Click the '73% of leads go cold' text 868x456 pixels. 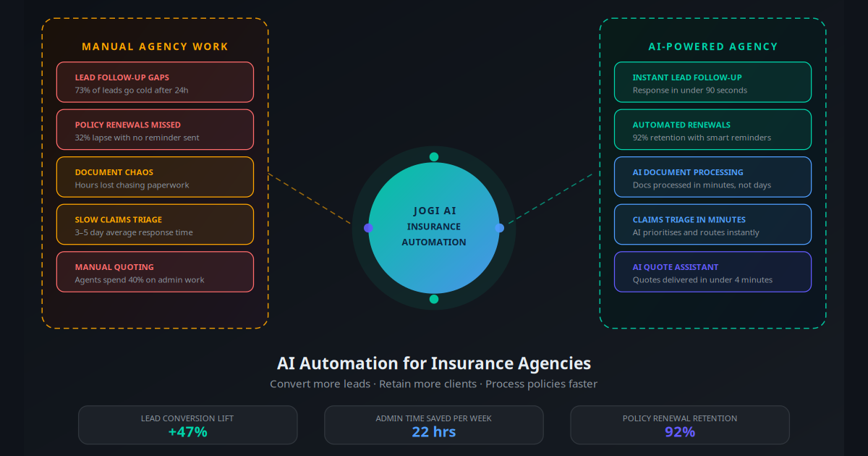point(132,90)
